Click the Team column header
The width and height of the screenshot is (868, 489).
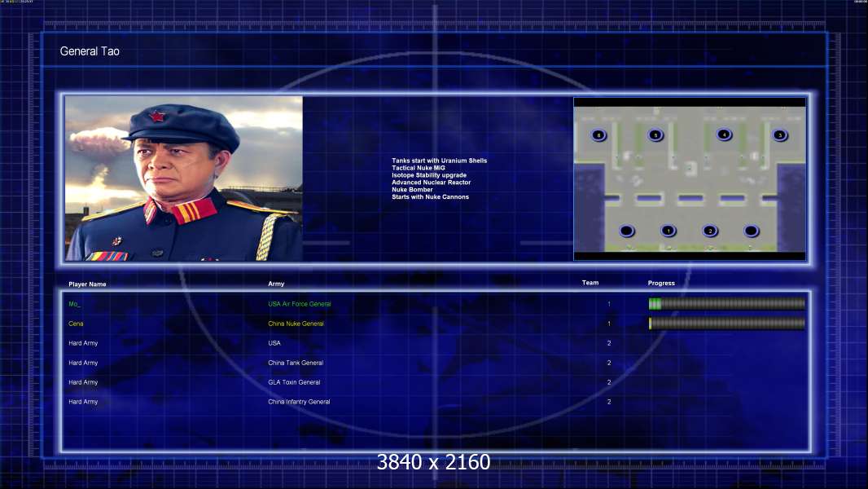[590, 283]
